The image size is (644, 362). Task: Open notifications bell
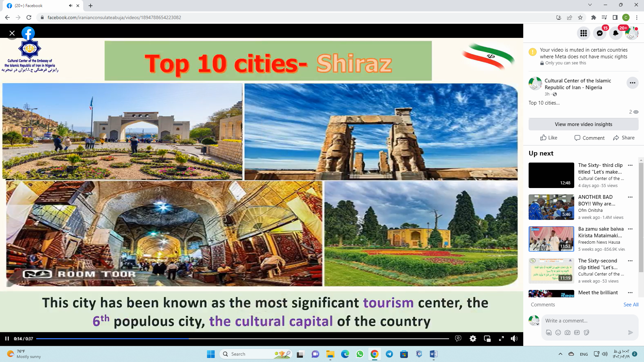(x=616, y=33)
